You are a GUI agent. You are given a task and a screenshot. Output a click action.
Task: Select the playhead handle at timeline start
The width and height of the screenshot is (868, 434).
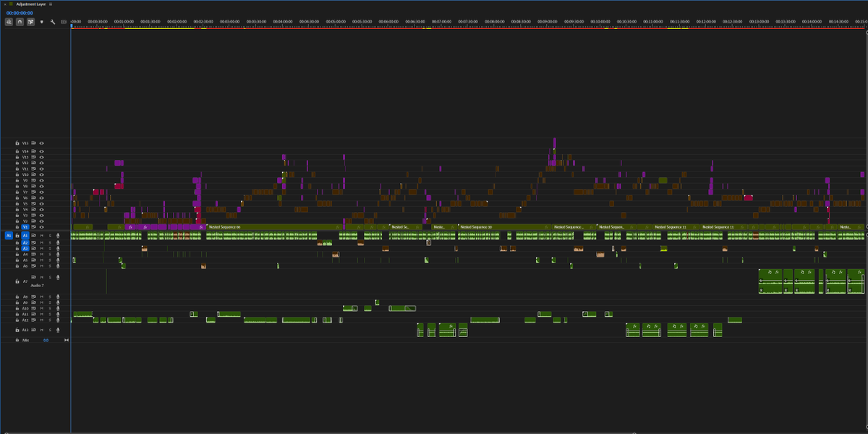[71, 27]
